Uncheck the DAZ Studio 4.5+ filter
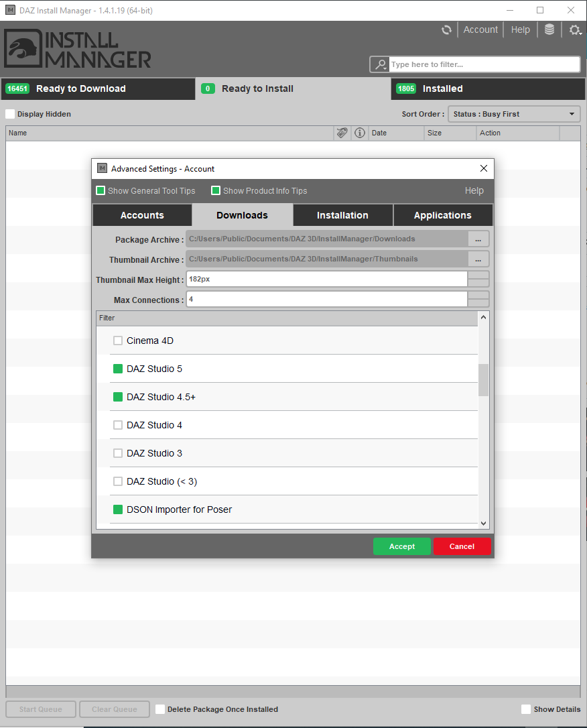The width and height of the screenshot is (587, 728). coord(118,397)
